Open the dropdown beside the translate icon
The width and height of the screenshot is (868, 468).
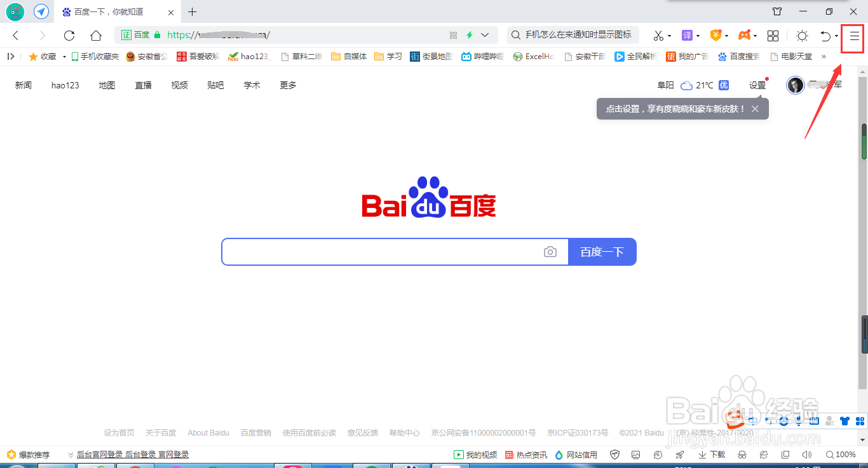click(698, 36)
